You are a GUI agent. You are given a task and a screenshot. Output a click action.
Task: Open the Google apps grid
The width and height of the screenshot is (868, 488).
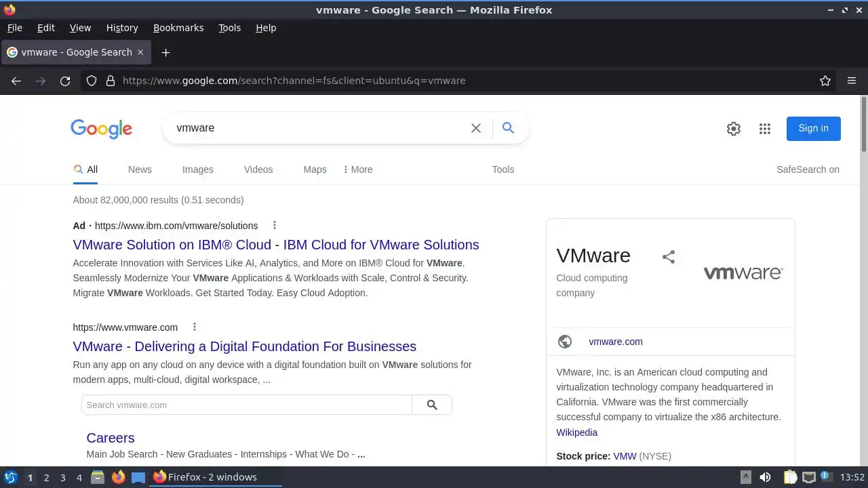(x=765, y=129)
